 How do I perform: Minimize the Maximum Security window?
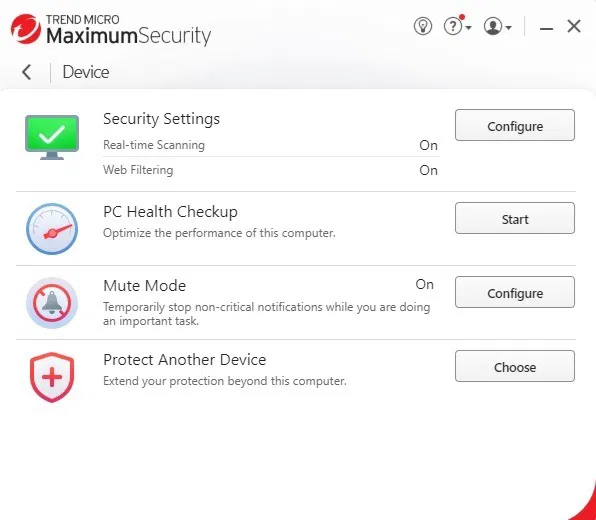click(x=546, y=28)
